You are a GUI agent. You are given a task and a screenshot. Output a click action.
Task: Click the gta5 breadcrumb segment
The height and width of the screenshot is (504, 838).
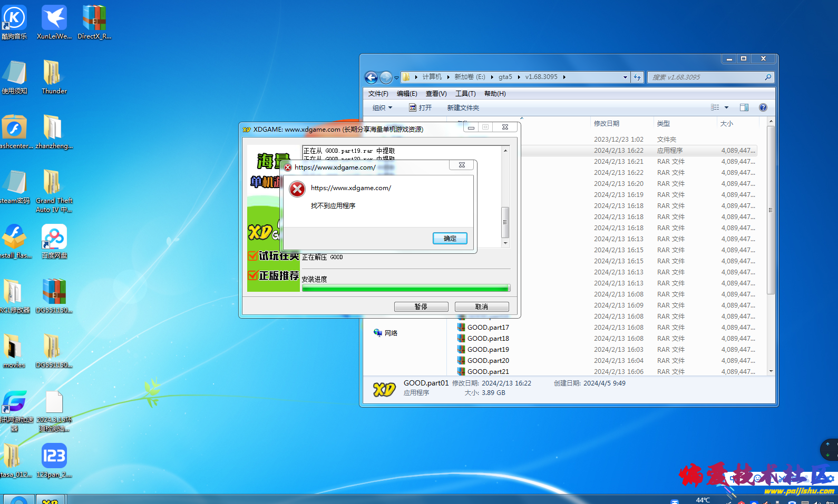pos(505,77)
